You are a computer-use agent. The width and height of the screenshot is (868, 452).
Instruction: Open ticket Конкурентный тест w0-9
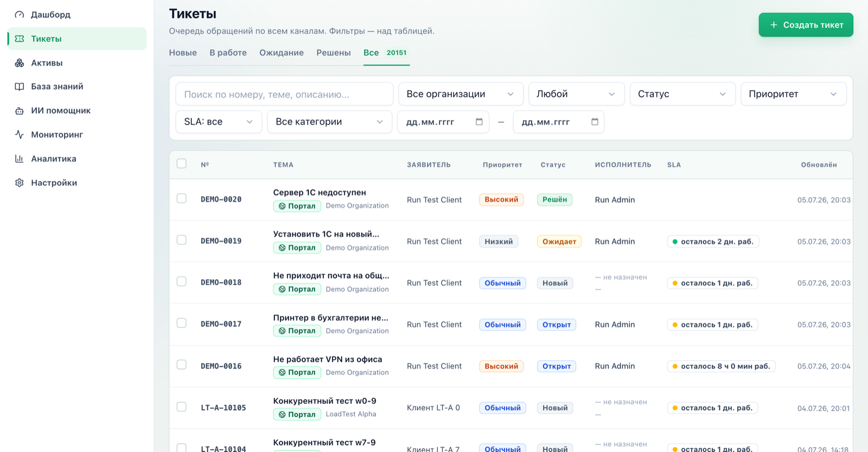324,401
